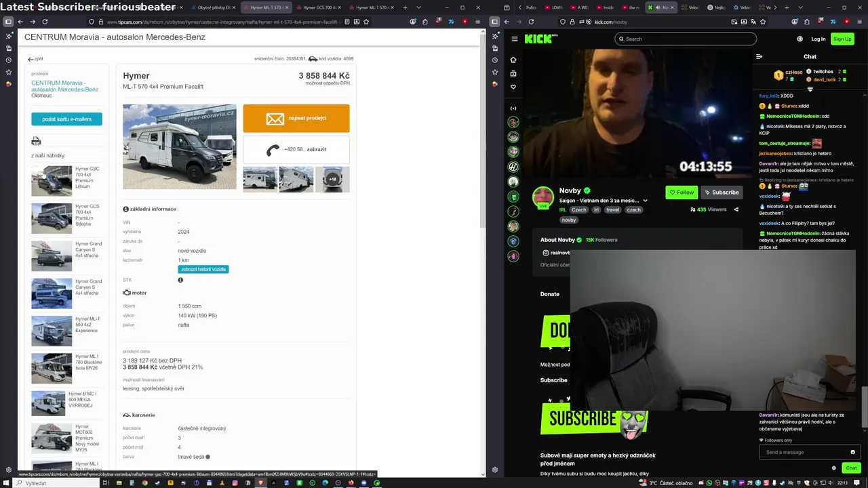
Task: Open the Kick hamburger menu
Action: click(515, 39)
